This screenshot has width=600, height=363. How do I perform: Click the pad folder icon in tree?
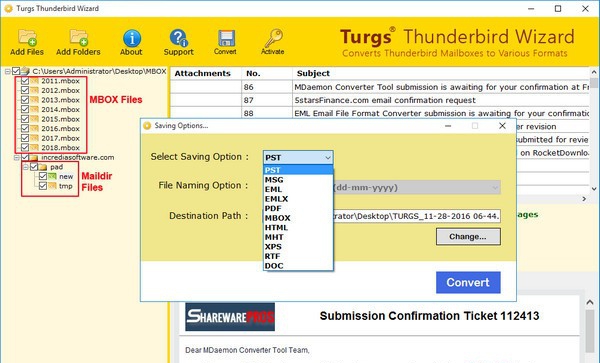click(43, 167)
